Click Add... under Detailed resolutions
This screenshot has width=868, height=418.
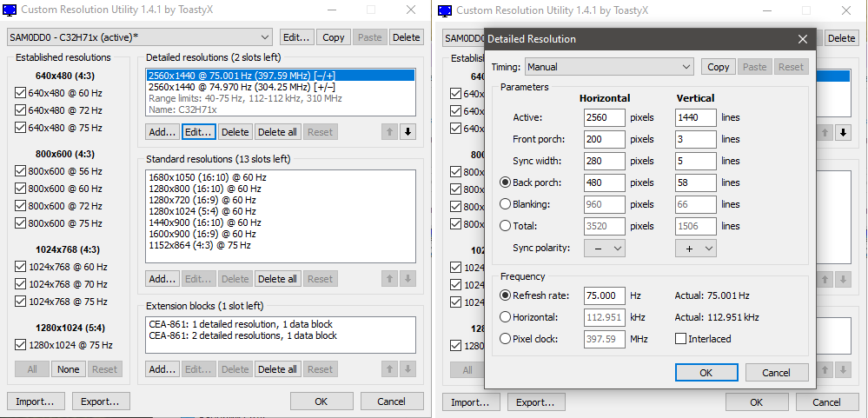(x=162, y=132)
